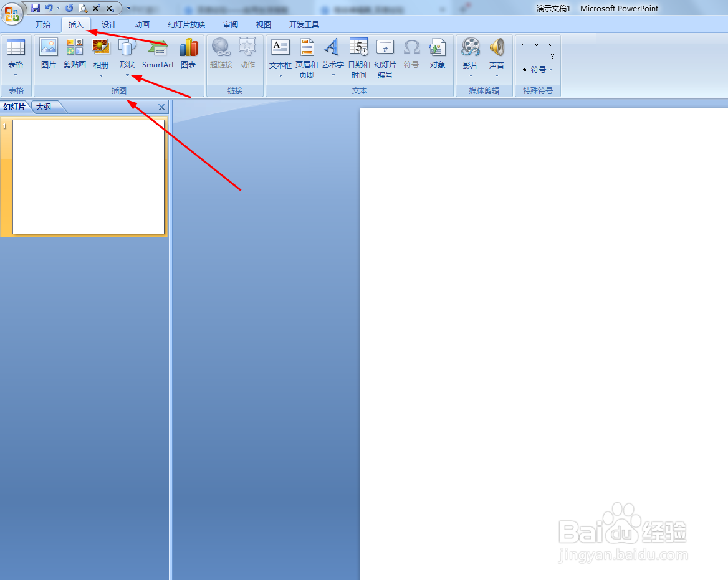Open 页眉和页脚 header and footer

coord(307,58)
